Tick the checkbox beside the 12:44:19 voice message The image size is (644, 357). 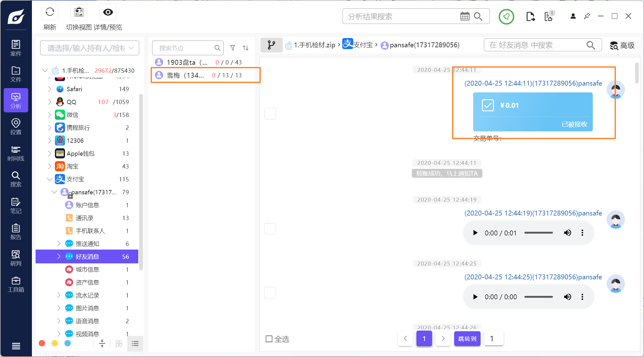click(270, 229)
